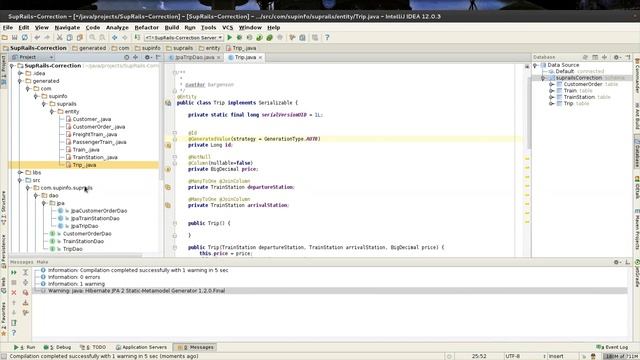Screen dimensions: 640x360
Task: Click the suprails breadcrumb in navigation bar
Action: 180,48
